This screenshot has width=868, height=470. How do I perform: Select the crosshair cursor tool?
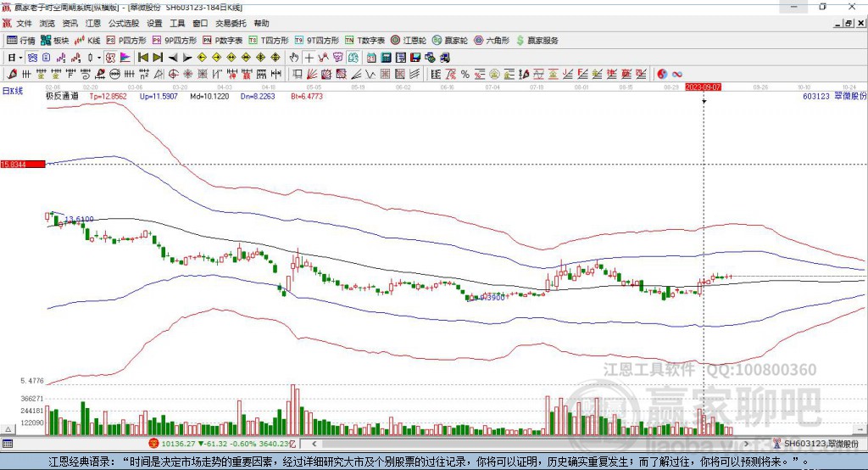[x=309, y=58]
